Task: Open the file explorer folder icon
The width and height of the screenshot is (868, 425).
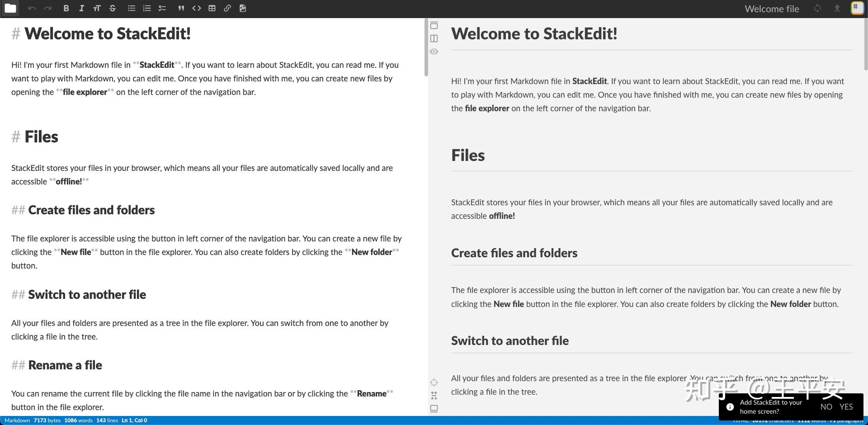Action: 10,8
